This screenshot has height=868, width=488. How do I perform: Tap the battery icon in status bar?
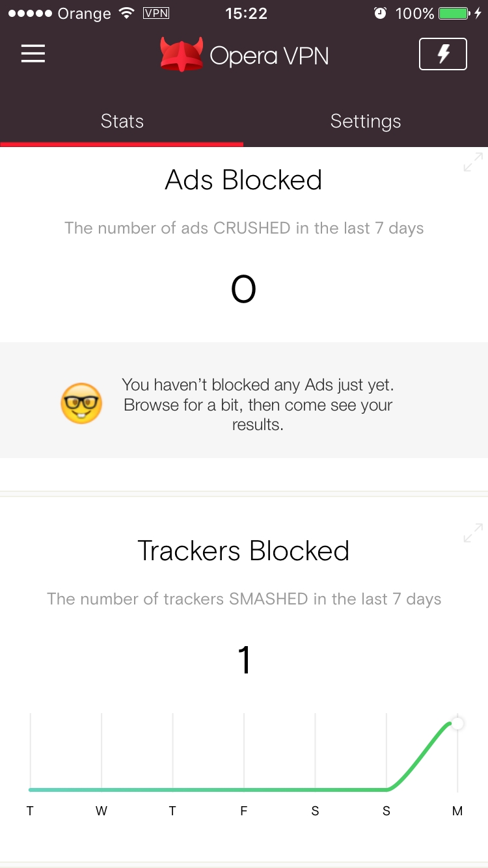coord(454,13)
